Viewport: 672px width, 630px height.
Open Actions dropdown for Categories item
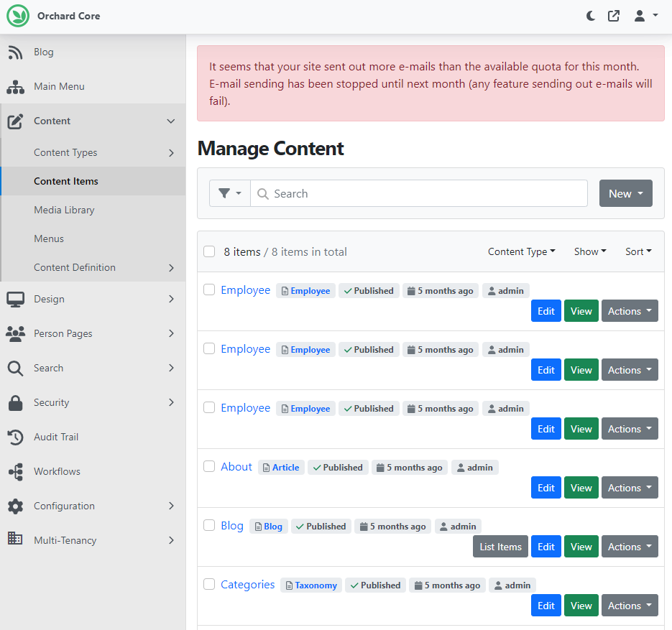pos(630,606)
